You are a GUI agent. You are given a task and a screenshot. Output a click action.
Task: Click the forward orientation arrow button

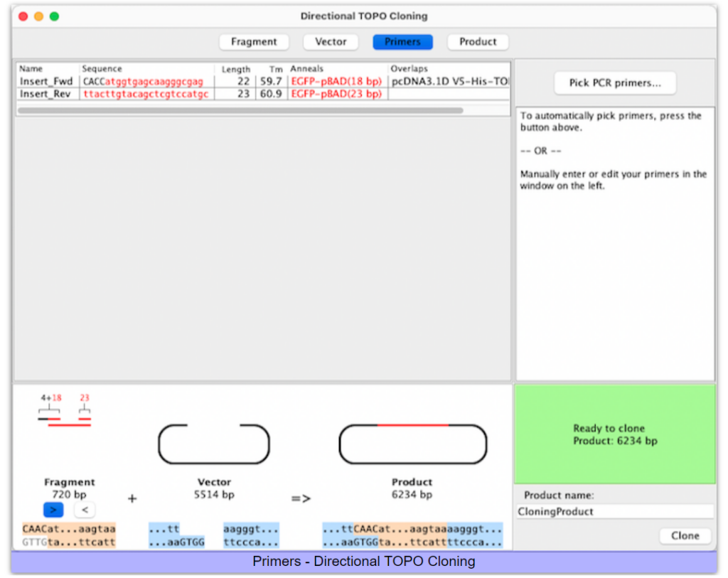pos(53,510)
